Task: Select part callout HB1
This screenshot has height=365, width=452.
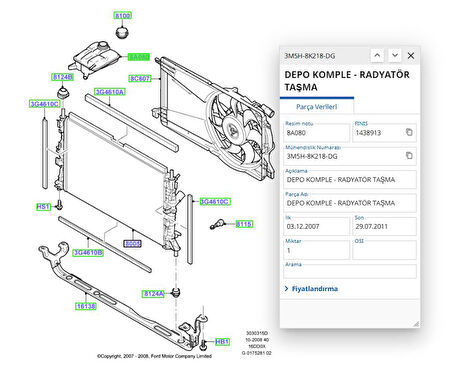Action: [222, 342]
